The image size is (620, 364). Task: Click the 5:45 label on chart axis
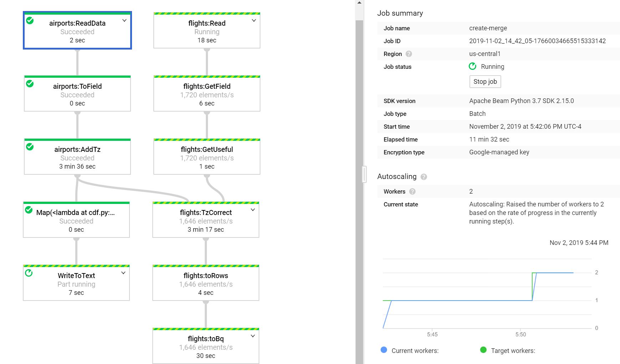pyautogui.click(x=432, y=334)
